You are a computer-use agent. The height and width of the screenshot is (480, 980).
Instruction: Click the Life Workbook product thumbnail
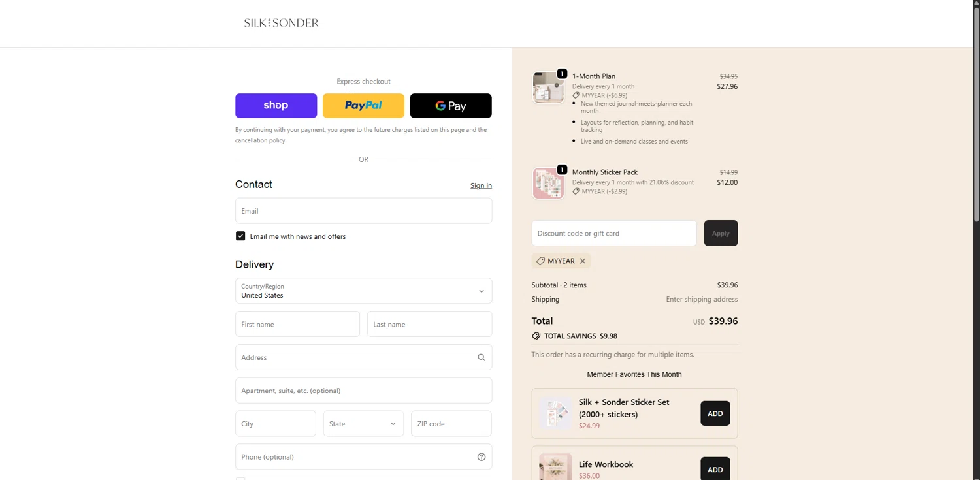(x=555, y=467)
